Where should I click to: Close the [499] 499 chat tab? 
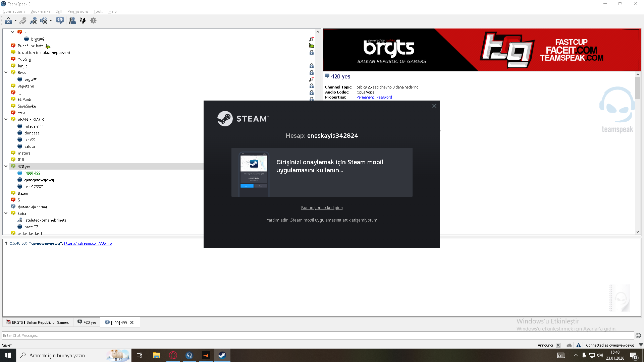point(132,322)
